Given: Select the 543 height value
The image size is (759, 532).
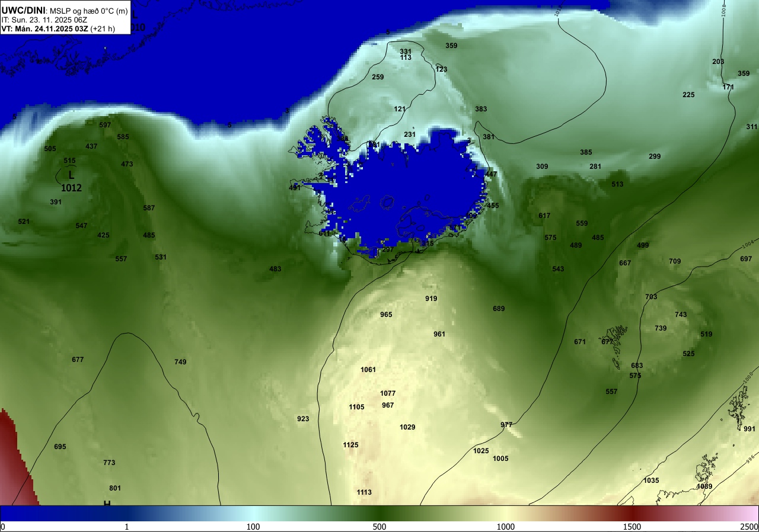Looking at the screenshot, I should 558,269.
